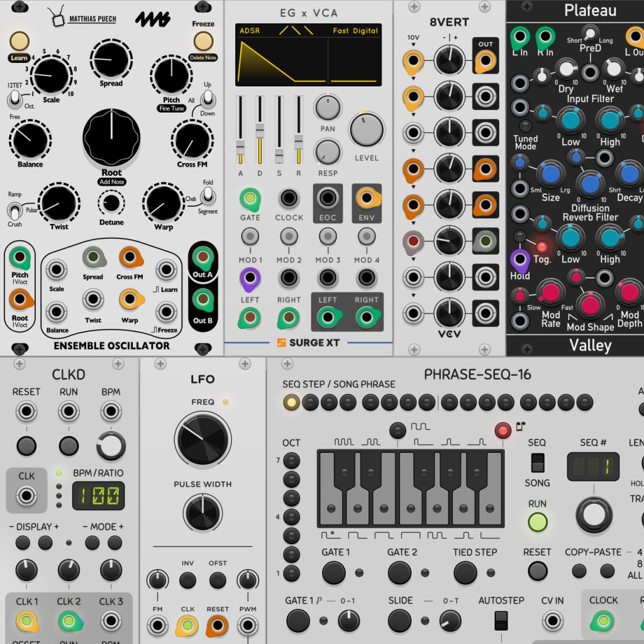Toggle the LFO OFST button
This screenshot has width=644, height=644.
click(x=218, y=580)
